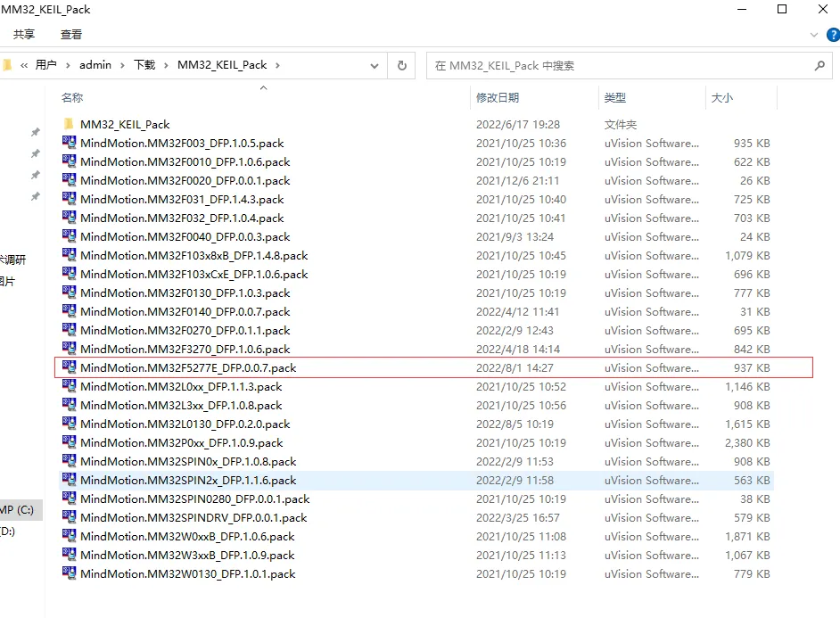Expand the chevron after 下载 breadcrumb
Image resolution: width=840 pixels, height=618 pixels.
[166, 65]
